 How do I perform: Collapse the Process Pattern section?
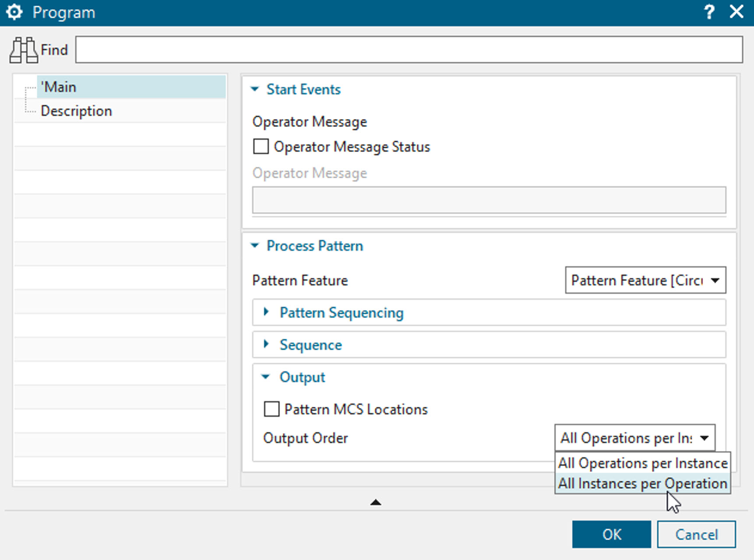pyautogui.click(x=255, y=246)
